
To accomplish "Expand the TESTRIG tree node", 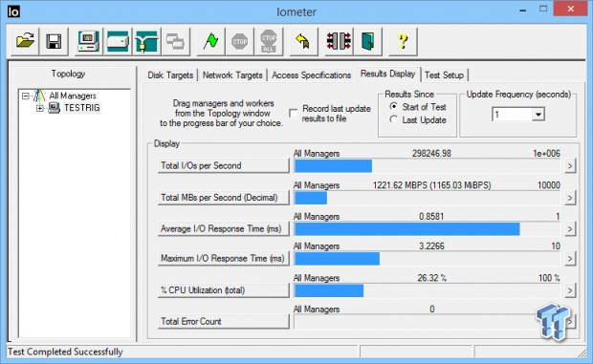I will pos(40,108).
